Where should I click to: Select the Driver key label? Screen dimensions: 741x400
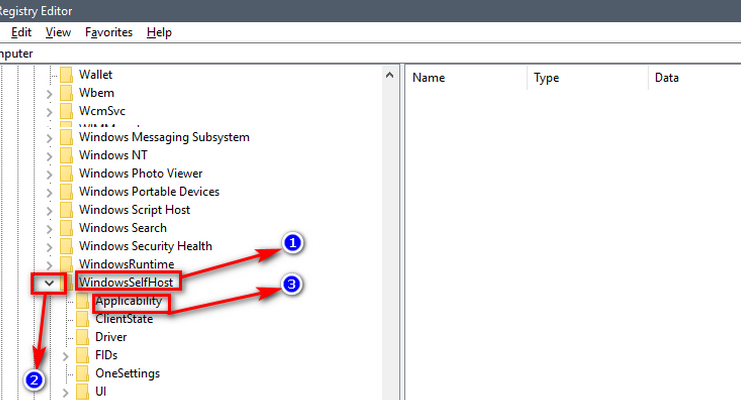click(x=111, y=337)
